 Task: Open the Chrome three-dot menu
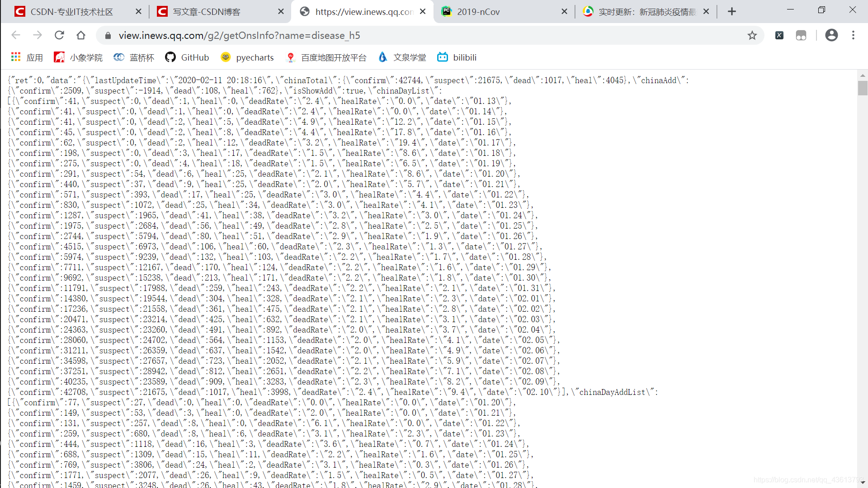pos(853,35)
